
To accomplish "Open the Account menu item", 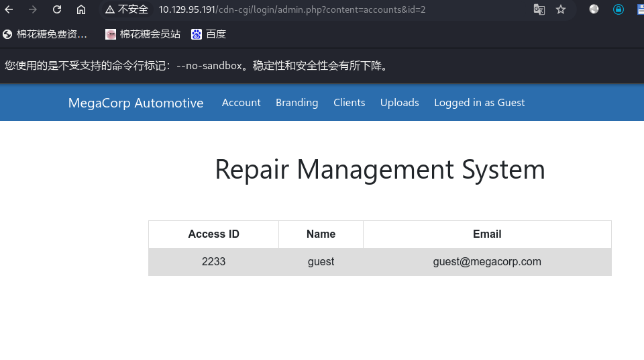I will click(241, 103).
